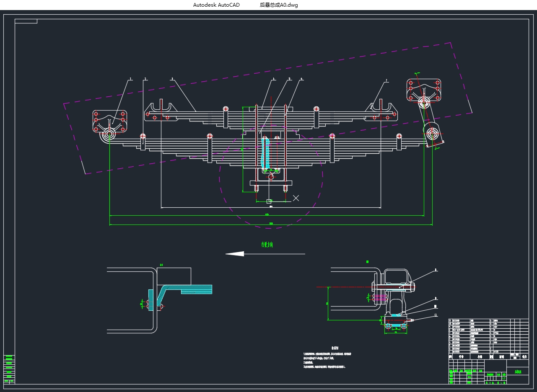Select the left frame bracket with six bolts
Screen dimensions: 537x392
coord(109,121)
